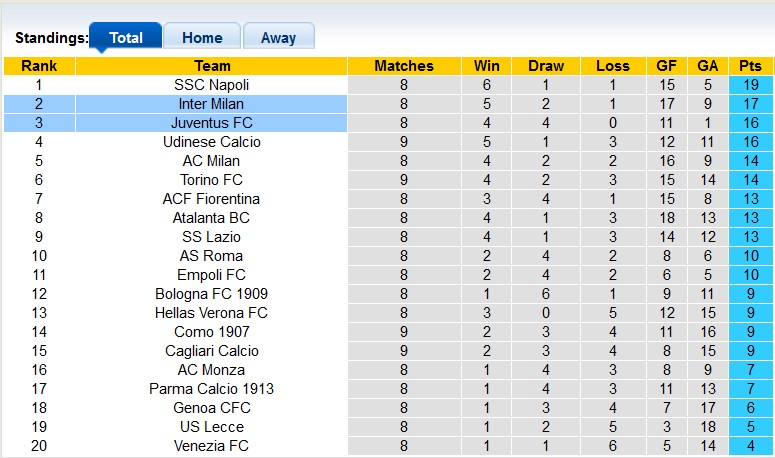Click the SSC Napoli team link
The height and width of the screenshot is (458, 775).
tap(211, 85)
